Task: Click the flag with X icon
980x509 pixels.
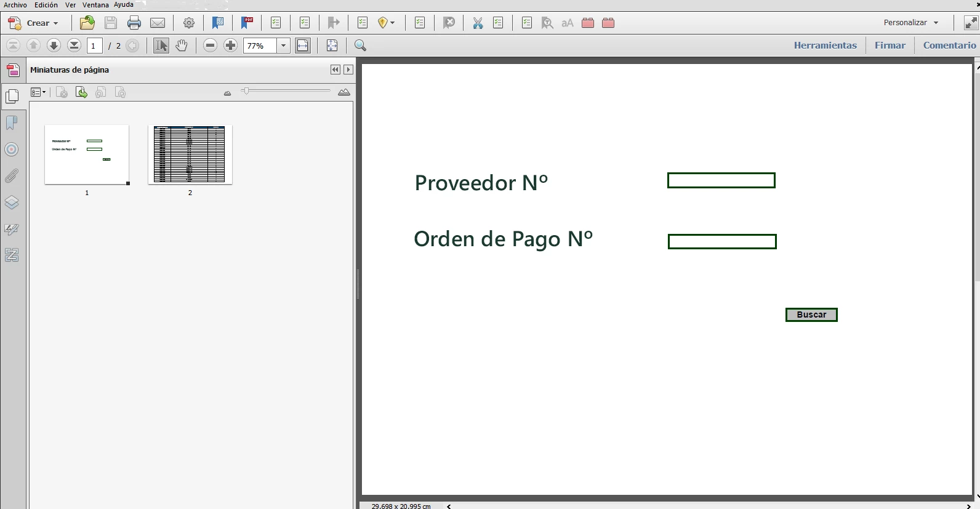Action: click(449, 23)
